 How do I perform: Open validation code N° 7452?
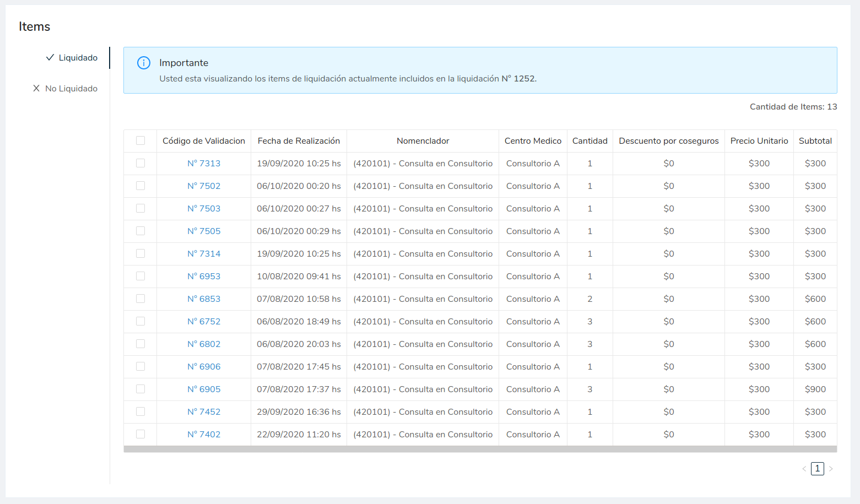pyautogui.click(x=204, y=412)
